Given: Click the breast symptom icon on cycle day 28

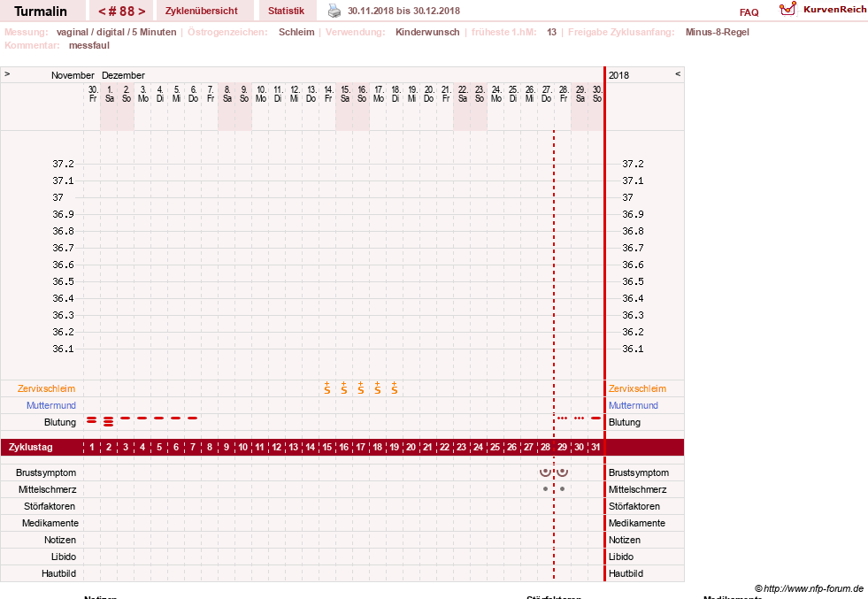Looking at the screenshot, I should click(x=545, y=472).
